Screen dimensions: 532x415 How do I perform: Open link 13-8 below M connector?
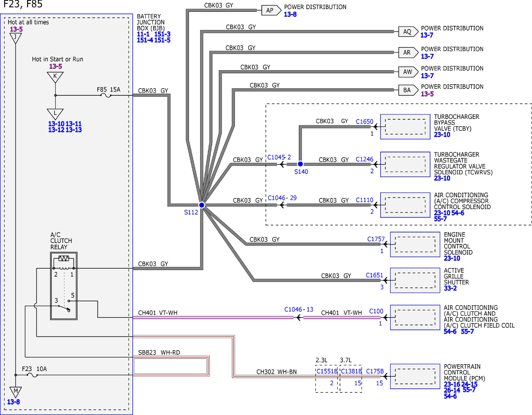(x=13, y=402)
